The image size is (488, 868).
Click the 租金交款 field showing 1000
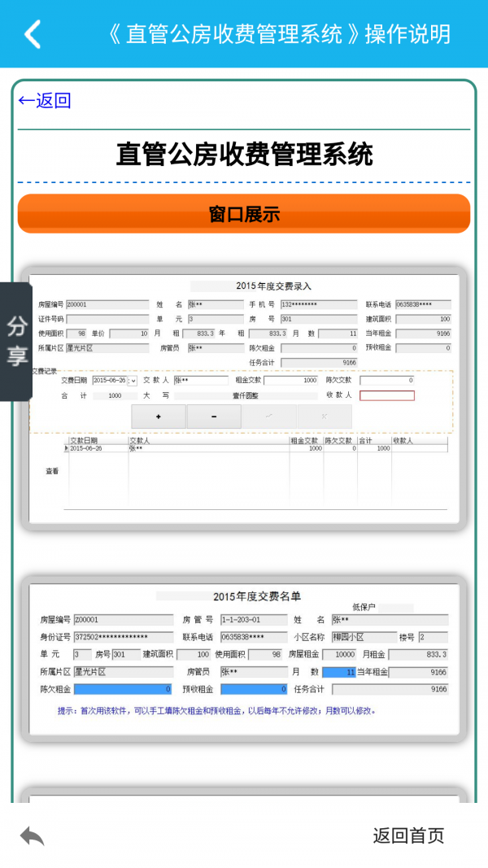[291, 380]
